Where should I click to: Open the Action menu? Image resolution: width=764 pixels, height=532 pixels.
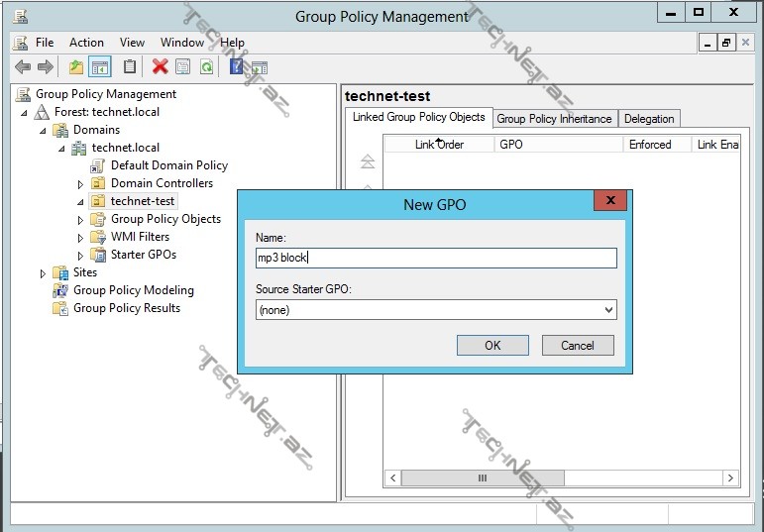(86, 43)
